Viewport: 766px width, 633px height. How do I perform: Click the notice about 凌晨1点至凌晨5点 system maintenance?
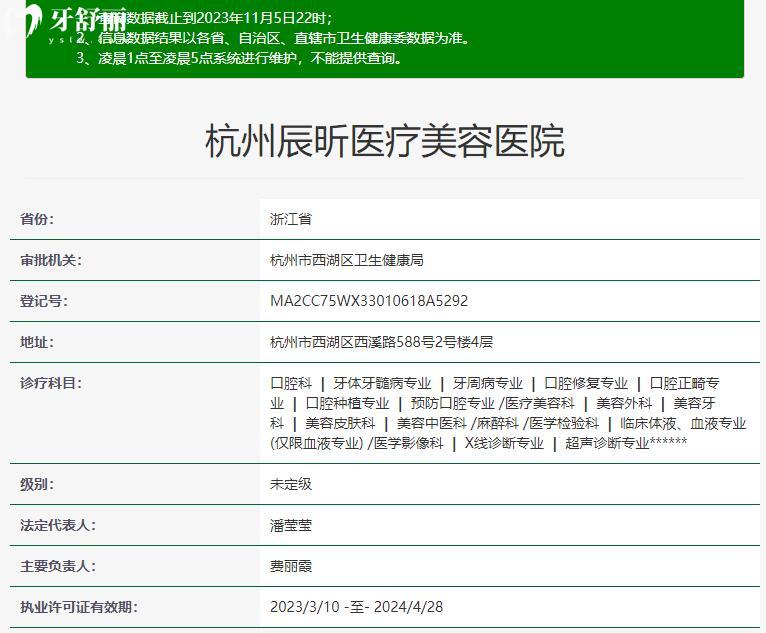tap(240, 59)
